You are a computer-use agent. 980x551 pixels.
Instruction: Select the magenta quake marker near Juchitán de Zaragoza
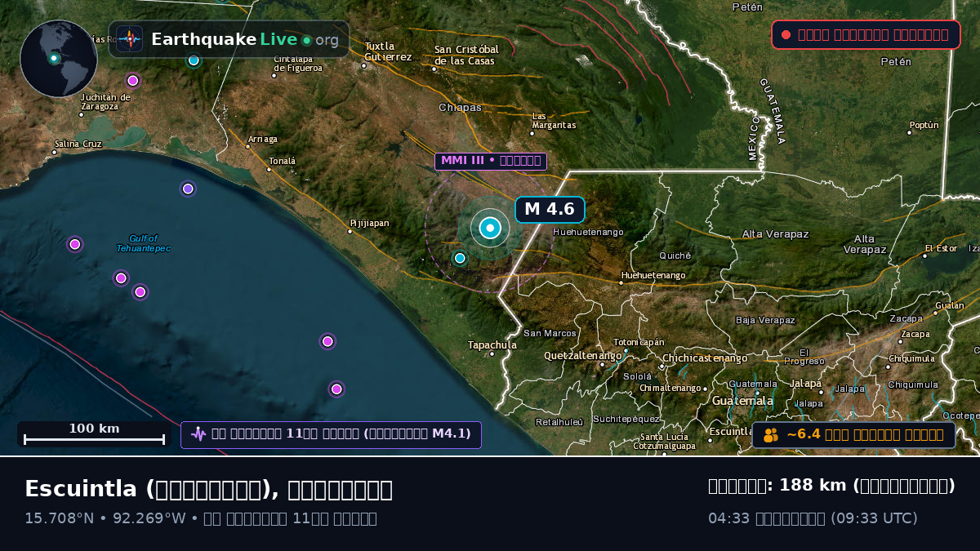pos(133,80)
